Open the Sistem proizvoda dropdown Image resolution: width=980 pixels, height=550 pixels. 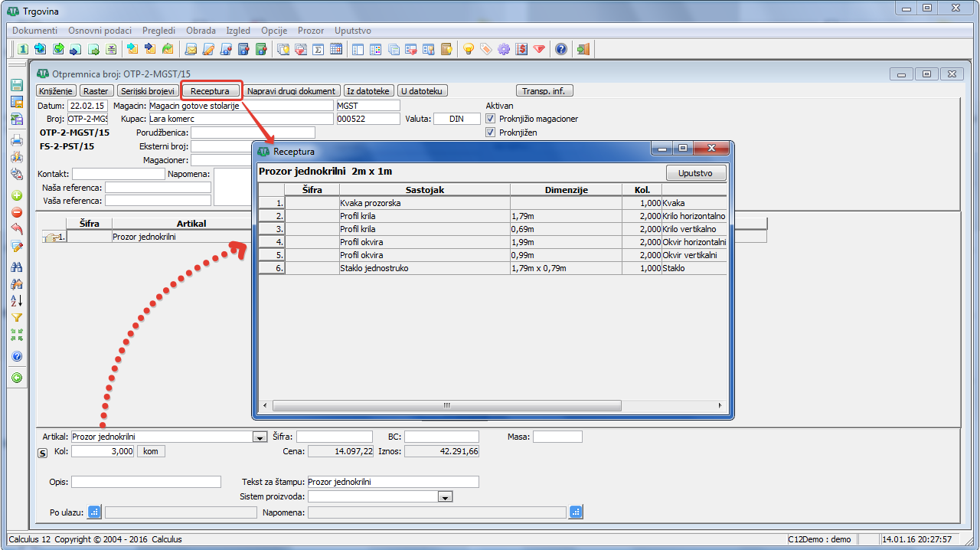click(445, 497)
